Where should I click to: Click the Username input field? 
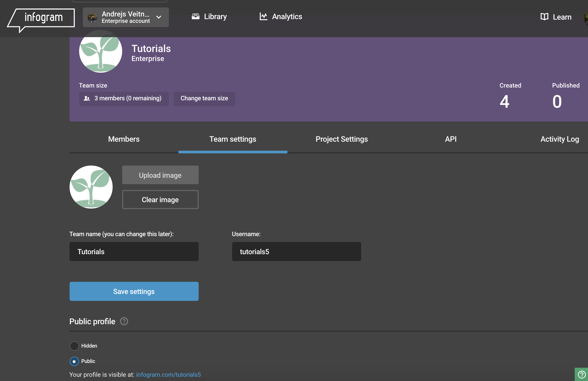pyautogui.click(x=296, y=252)
